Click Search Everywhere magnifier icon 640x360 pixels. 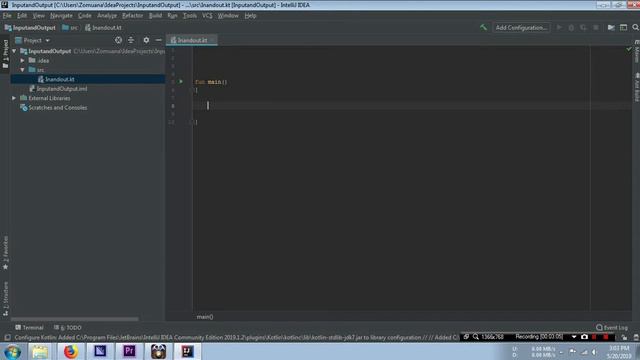click(636, 27)
